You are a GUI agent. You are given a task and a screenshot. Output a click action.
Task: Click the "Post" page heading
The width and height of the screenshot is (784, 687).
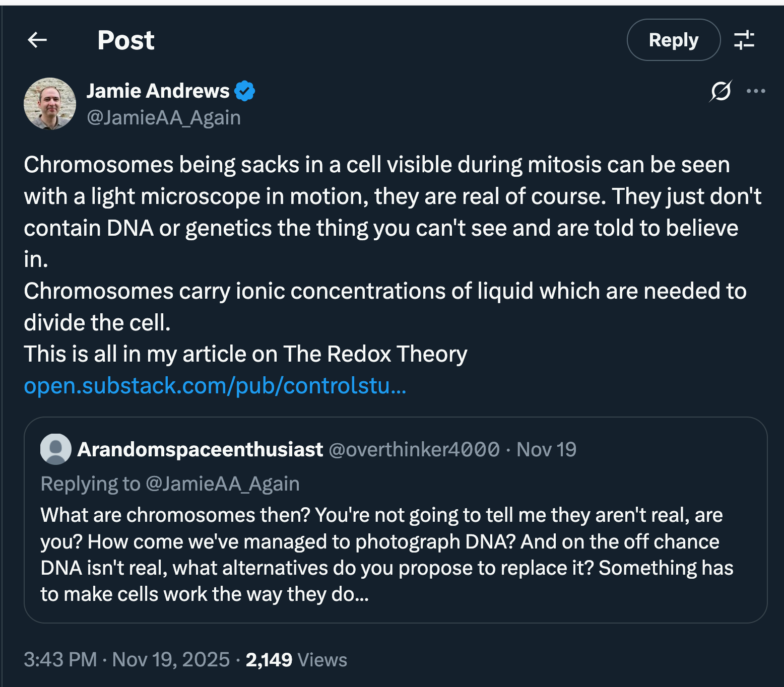coord(125,40)
